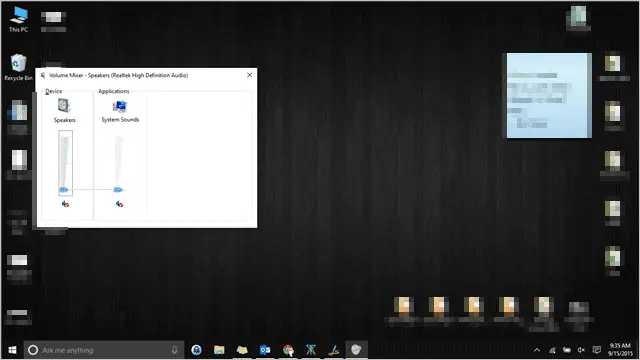Open the battery tray icon
640x360 pixels.
tap(567, 350)
